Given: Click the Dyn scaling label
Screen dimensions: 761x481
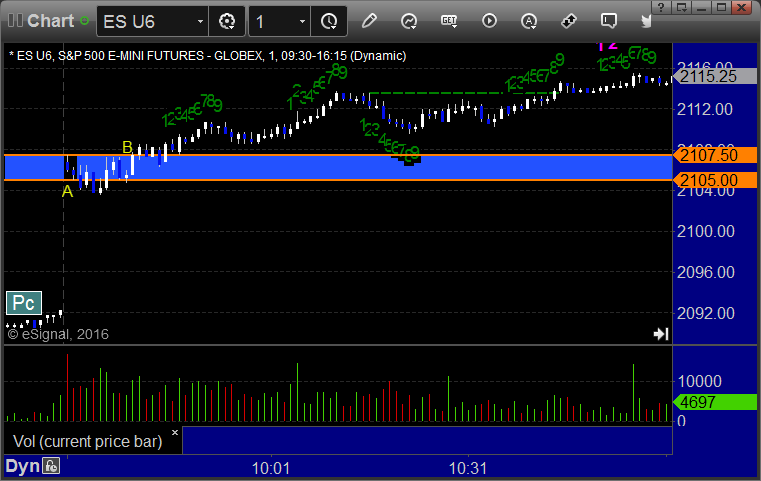Looking at the screenshot, I should coord(22,466).
